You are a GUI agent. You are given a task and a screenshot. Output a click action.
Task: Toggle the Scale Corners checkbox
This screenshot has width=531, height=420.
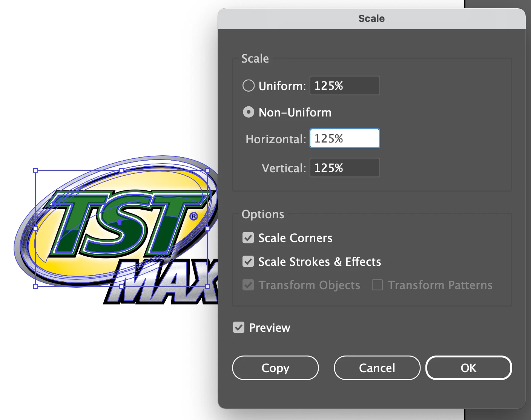point(248,238)
